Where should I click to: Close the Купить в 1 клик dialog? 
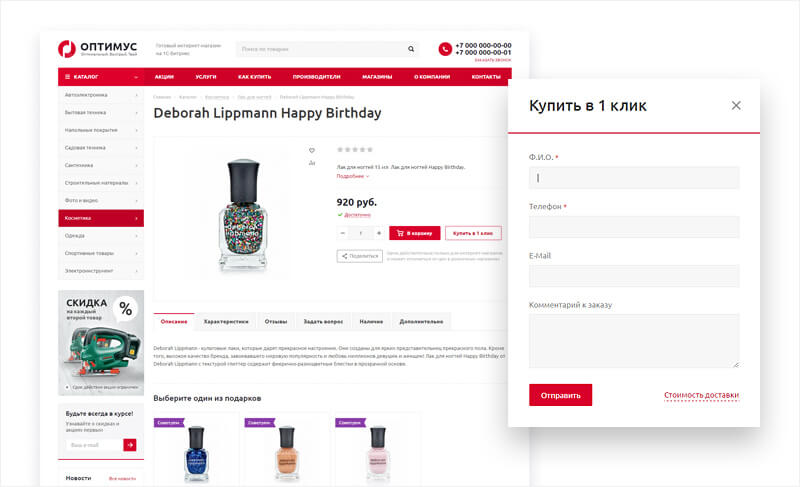(x=736, y=105)
